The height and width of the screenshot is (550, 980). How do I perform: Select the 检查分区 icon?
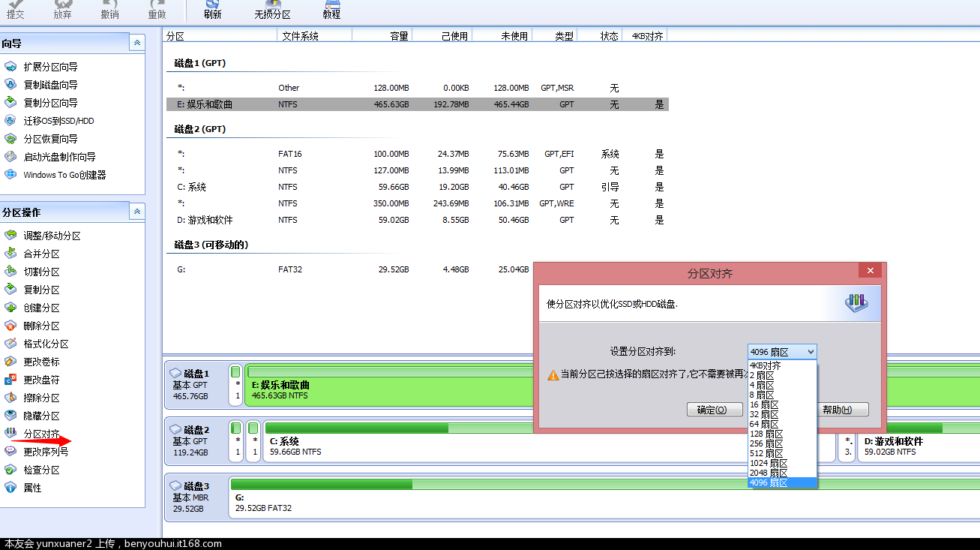10,470
